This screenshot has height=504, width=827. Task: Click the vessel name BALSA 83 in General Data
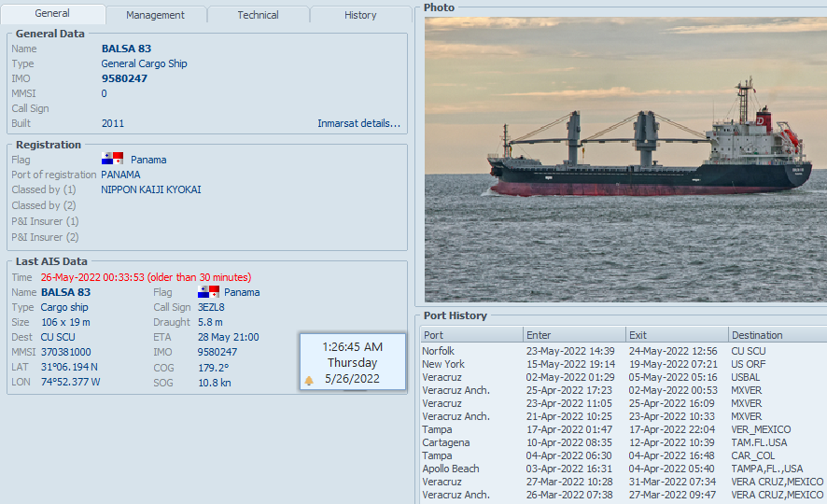(126, 49)
